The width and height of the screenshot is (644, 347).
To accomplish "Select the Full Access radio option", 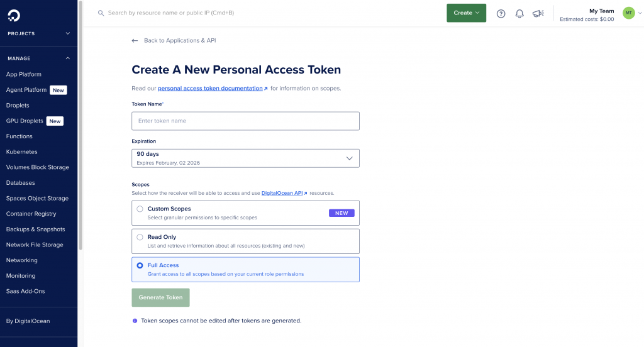I will click(140, 265).
